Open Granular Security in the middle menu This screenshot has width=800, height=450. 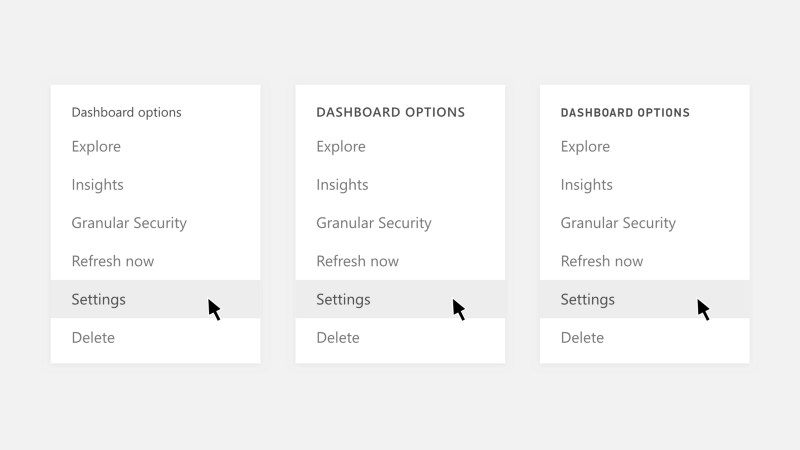374,223
